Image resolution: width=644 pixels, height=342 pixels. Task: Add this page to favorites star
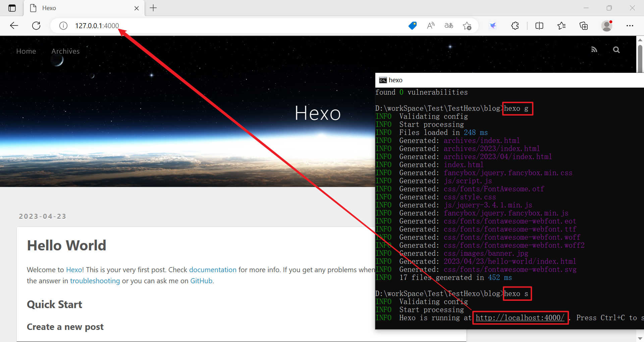pos(467,26)
